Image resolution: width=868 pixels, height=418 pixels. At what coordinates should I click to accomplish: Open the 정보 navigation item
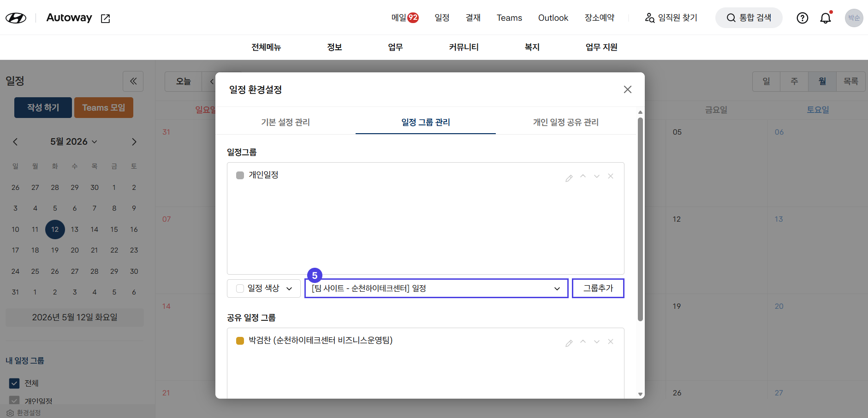[334, 47]
